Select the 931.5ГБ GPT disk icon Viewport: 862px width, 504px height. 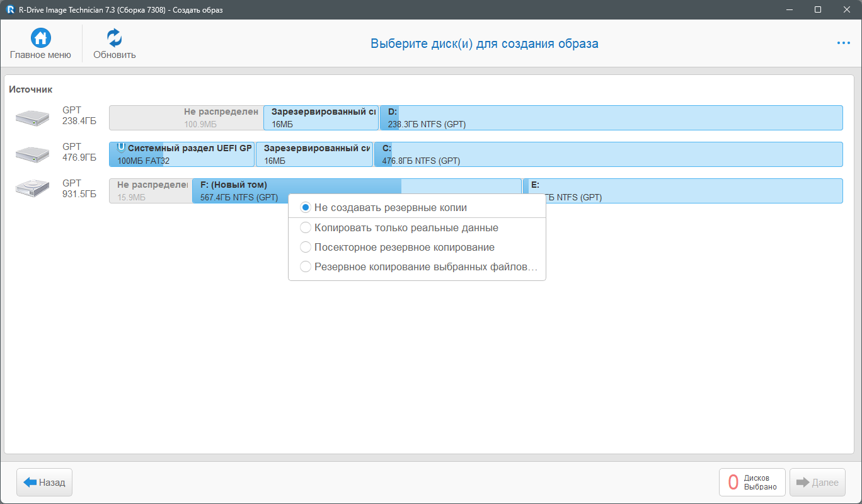tap(33, 187)
